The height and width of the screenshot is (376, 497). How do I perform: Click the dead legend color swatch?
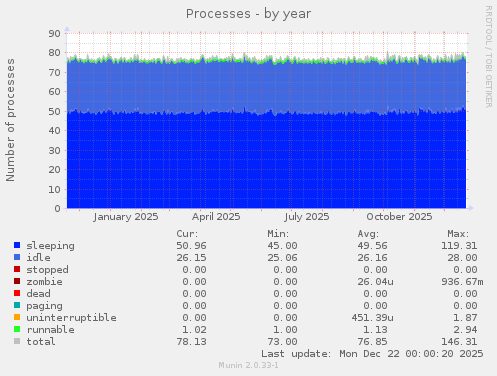pos(17,293)
